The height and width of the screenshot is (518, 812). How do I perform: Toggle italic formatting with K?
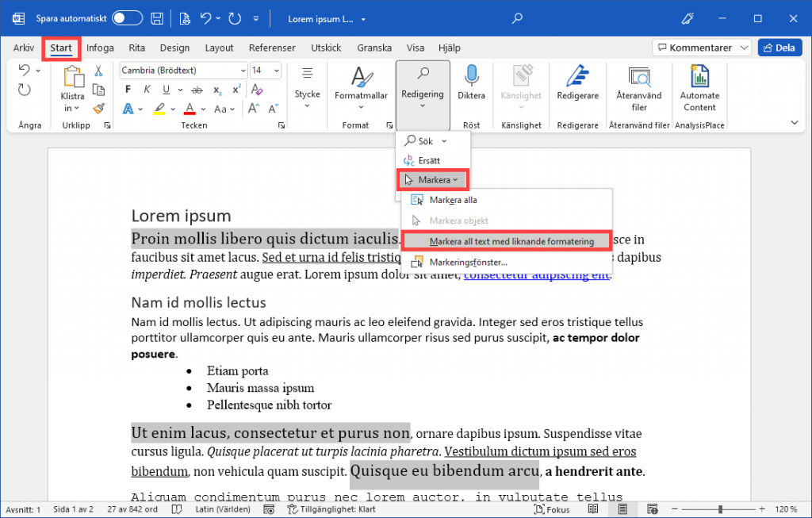(x=147, y=89)
